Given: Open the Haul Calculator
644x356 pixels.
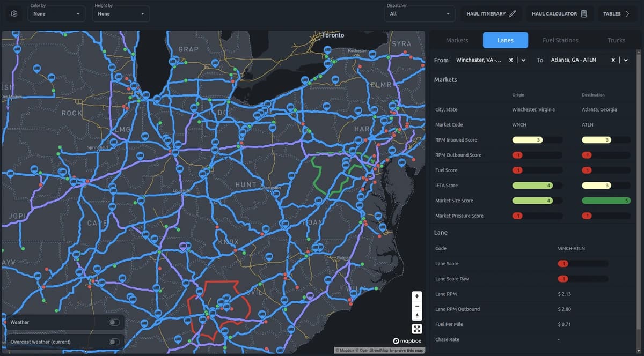Looking at the screenshot, I should point(559,13).
